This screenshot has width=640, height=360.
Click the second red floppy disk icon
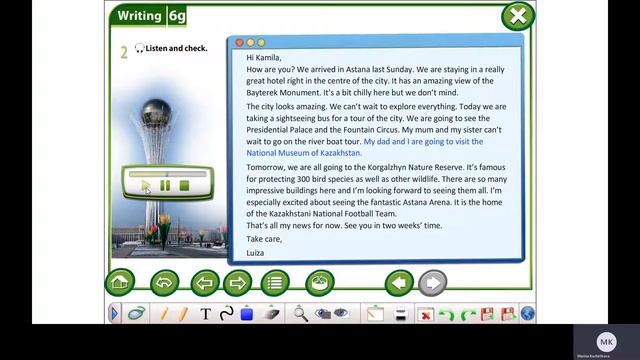508,314
